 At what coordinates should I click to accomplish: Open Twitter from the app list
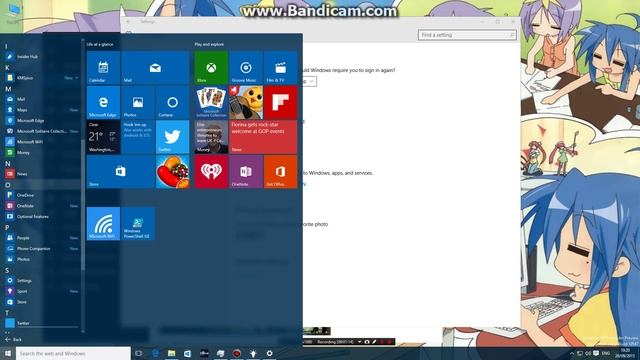point(42,323)
